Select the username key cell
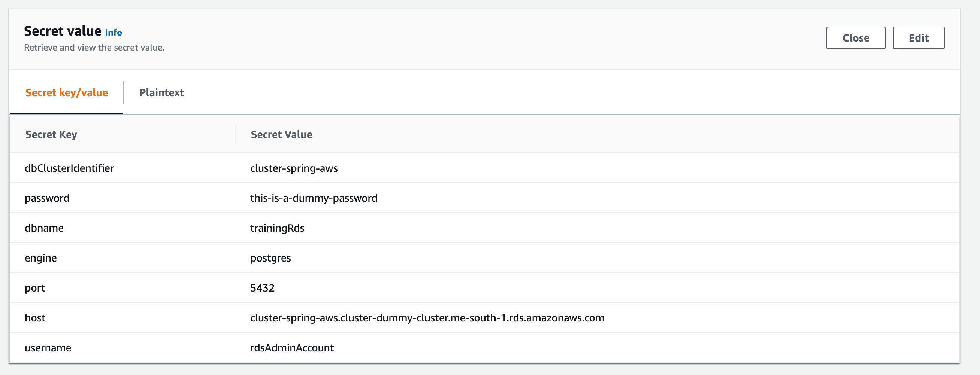This screenshot has width=980, height=375. click(48, 348)
